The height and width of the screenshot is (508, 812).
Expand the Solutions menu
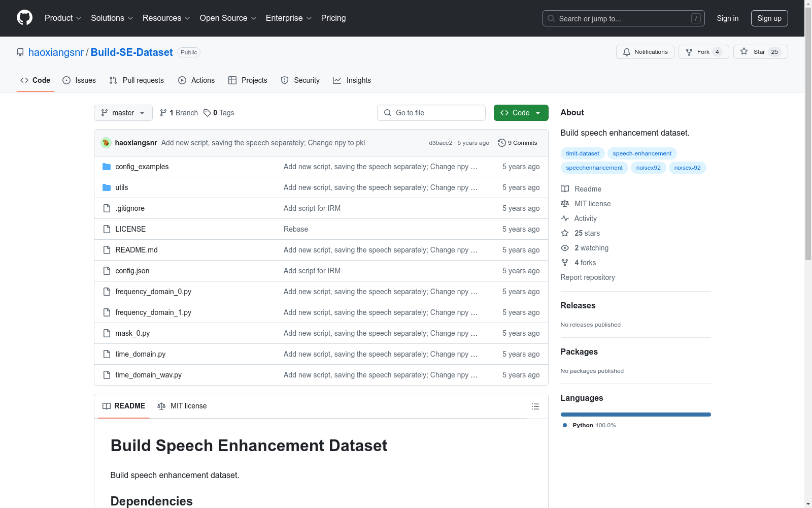[x=112, y=18]
